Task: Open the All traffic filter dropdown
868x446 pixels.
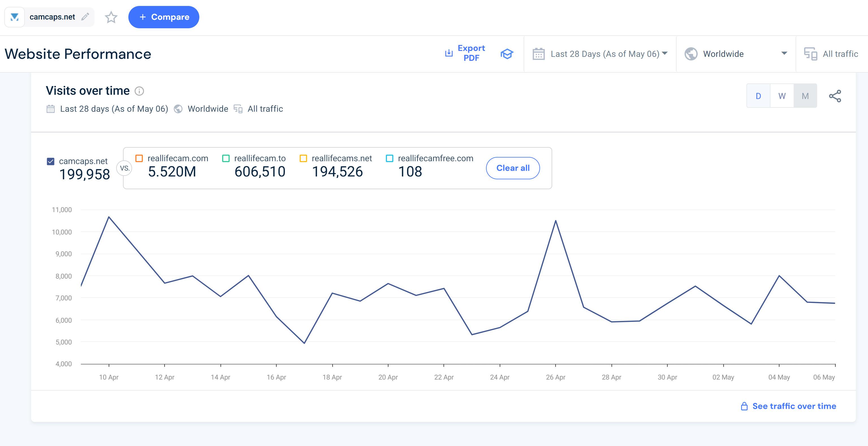Action: pyautogui.click(x=840, y=54)
